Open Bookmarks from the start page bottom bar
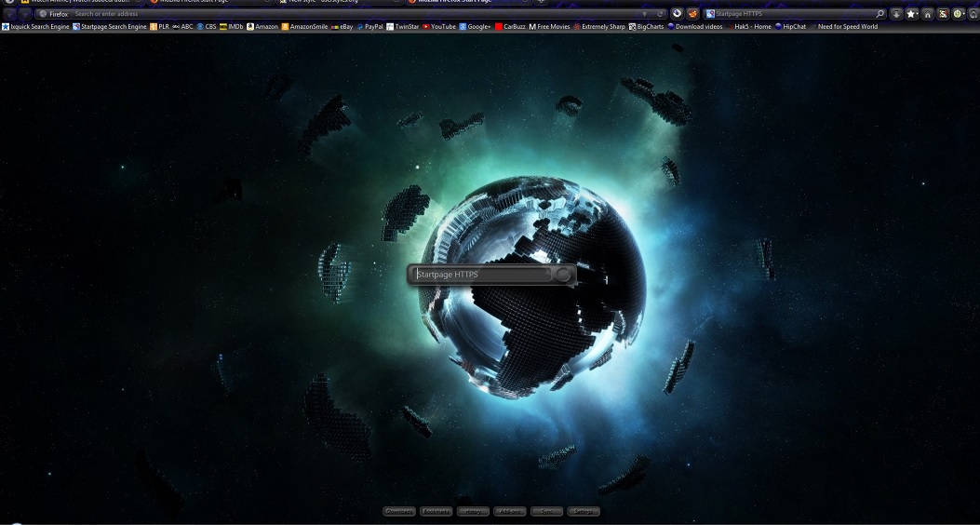The width and height of the screenshot is (980, 525). point(436,511)
